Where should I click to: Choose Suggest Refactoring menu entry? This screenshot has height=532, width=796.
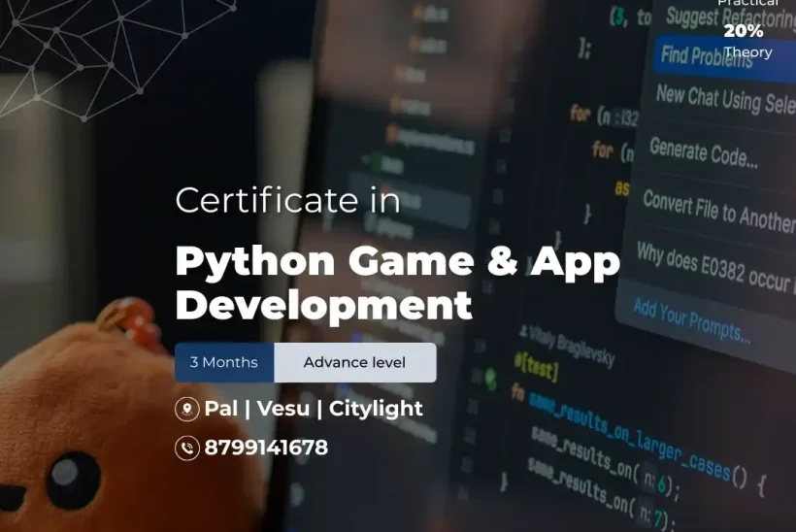click(728, 17)
